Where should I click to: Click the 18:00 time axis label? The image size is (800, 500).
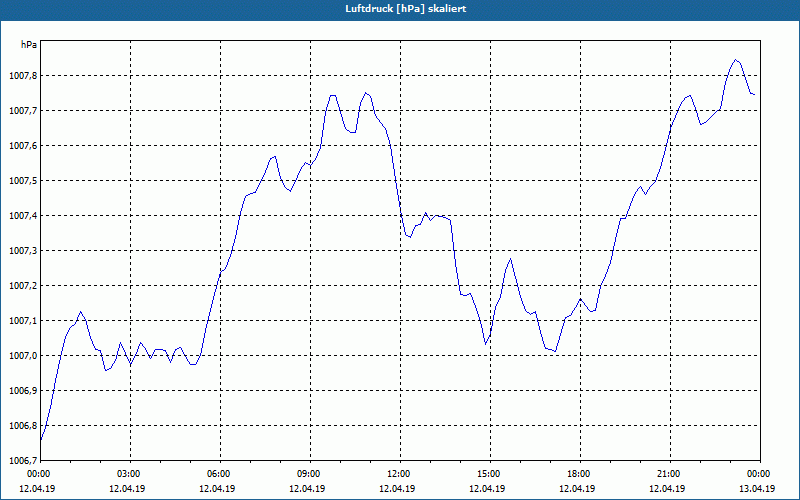click(580, 474)
